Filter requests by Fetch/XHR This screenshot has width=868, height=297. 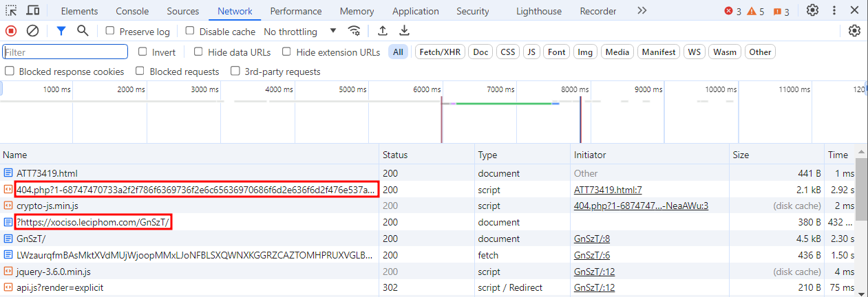pyautogui.click(x=441, y=52)
